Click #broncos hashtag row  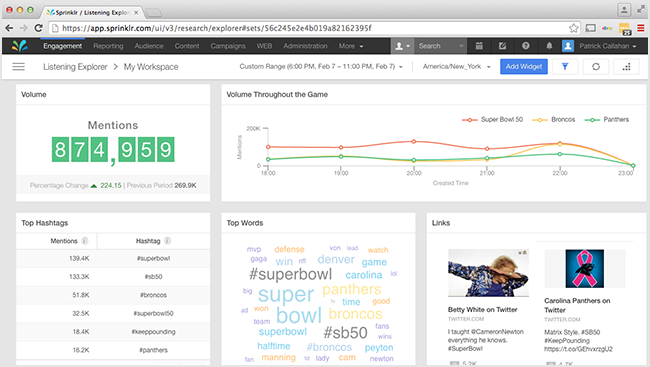[x=113, y=295]
